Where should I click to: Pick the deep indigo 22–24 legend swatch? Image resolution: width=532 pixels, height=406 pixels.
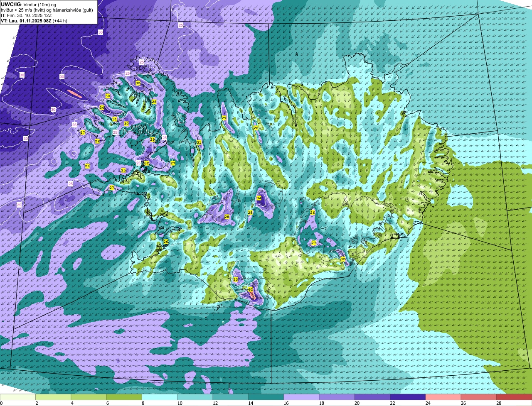point(408,397)
